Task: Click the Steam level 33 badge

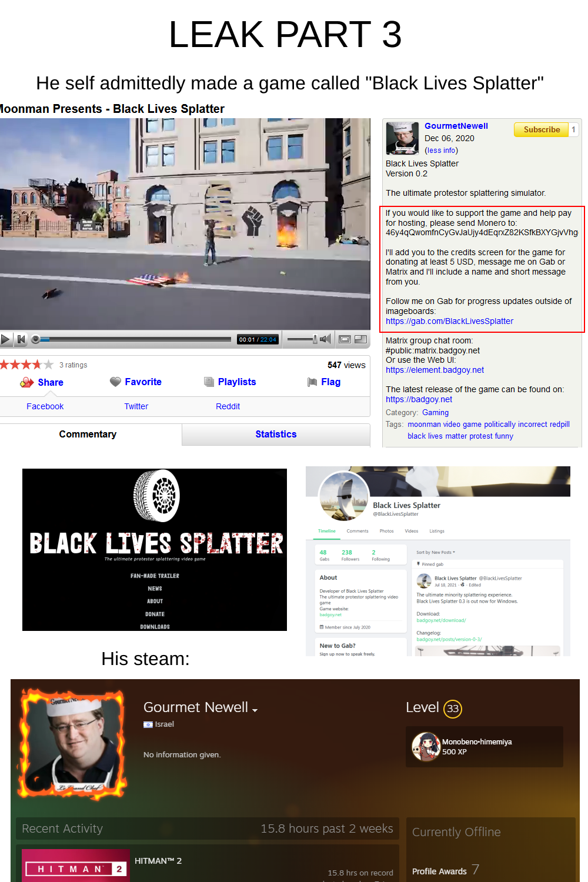Action: tap(452, 709)
